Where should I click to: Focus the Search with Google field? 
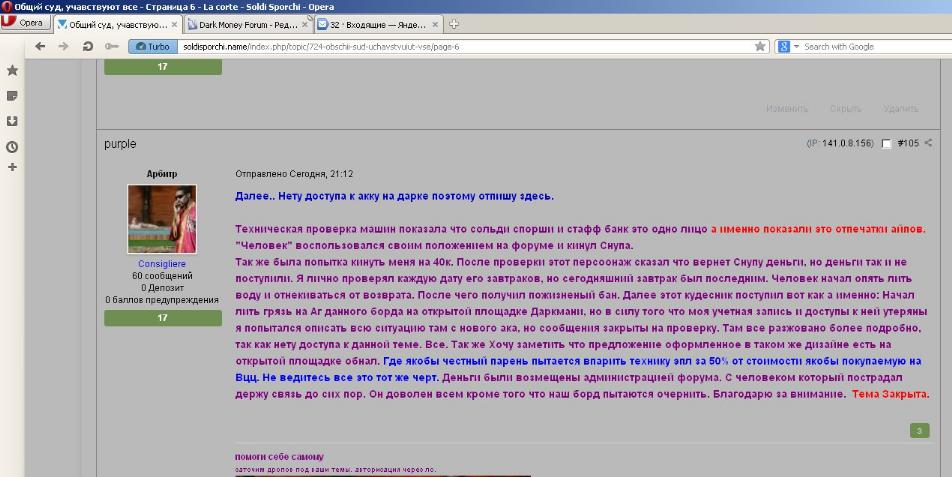[877, 47]
